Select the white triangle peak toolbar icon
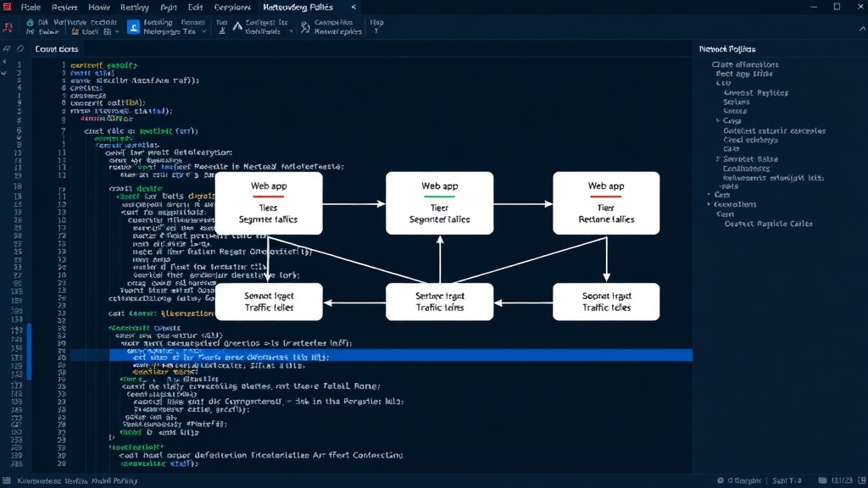The height and width of the screenshot is (488, 868). pyautogui.click(x=237, y=26)
